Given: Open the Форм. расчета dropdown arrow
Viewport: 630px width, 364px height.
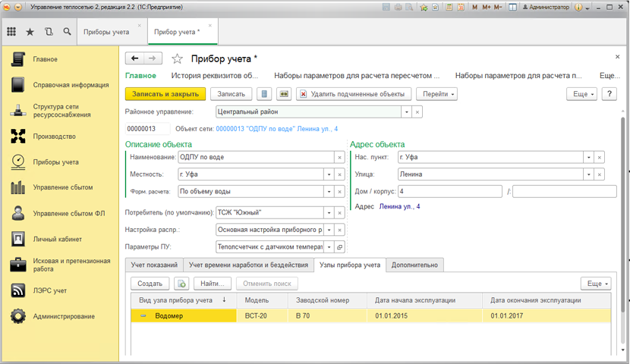Looking at the screenshot, I should tap(328, 191).
